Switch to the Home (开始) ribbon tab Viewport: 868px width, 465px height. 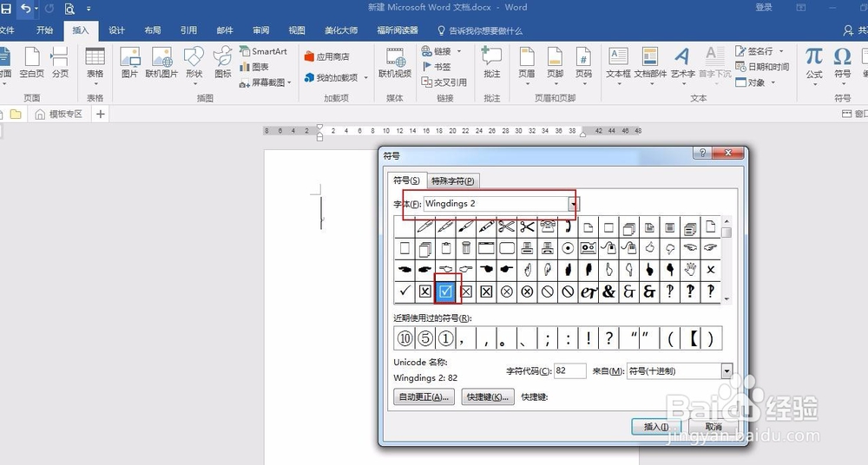(44, 29)
